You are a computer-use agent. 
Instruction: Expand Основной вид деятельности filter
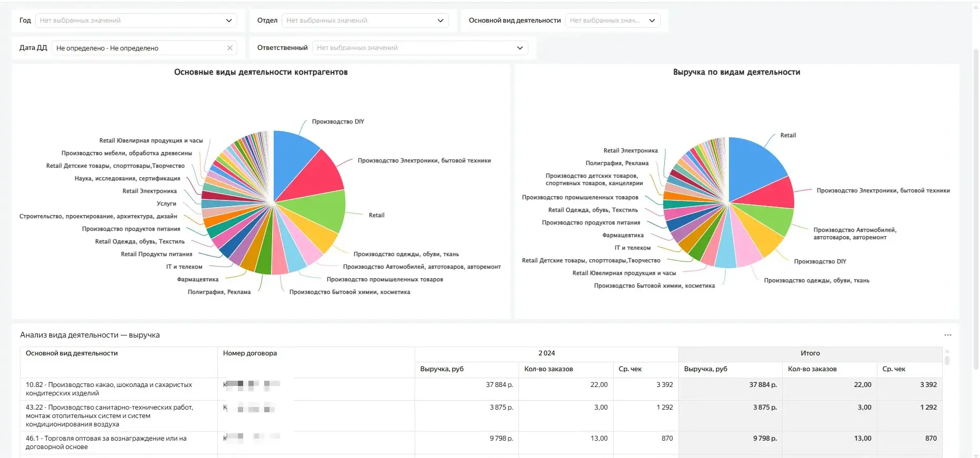pyautogui.click(x=652, y=21)
